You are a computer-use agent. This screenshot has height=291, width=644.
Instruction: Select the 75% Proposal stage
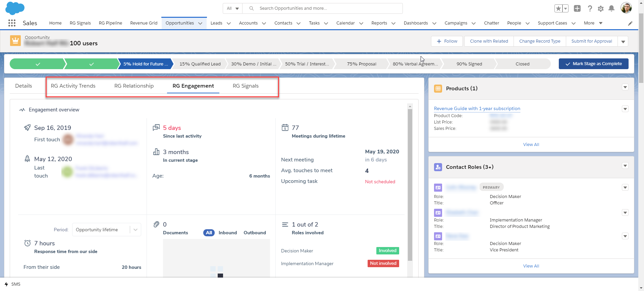pos(362,64)
